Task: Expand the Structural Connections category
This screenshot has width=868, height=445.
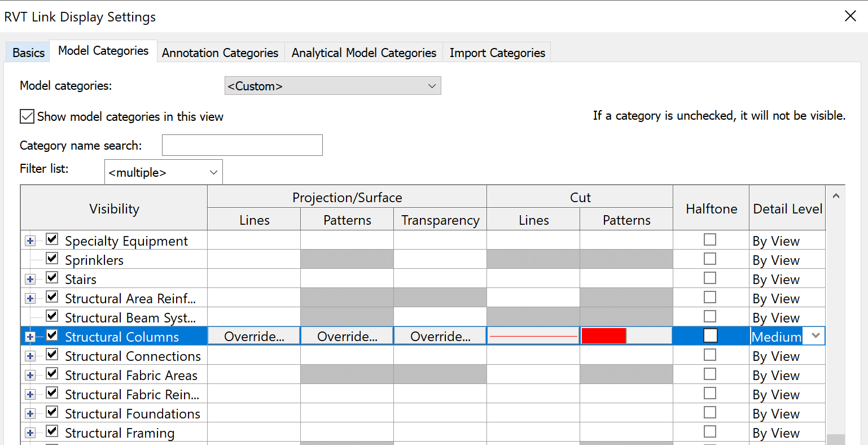Action: pyautogui.click(x=30, y=356)
